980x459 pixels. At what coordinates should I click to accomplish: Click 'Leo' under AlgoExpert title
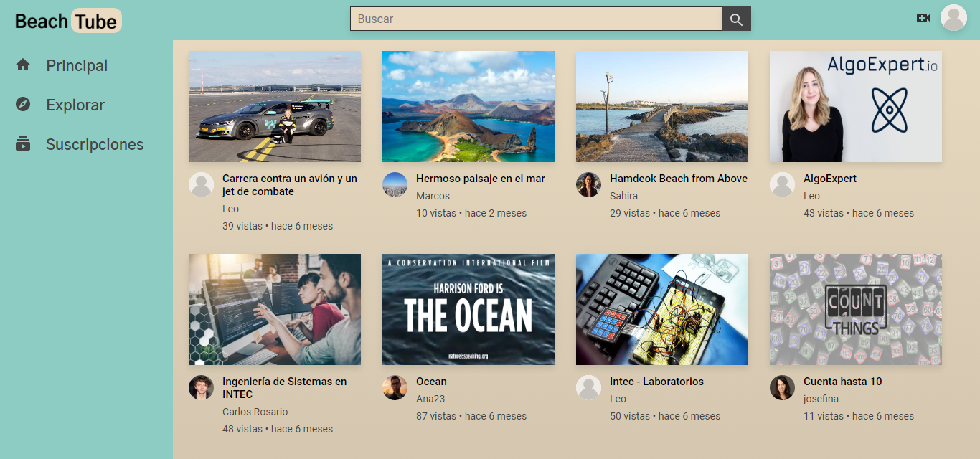(811, 196)
